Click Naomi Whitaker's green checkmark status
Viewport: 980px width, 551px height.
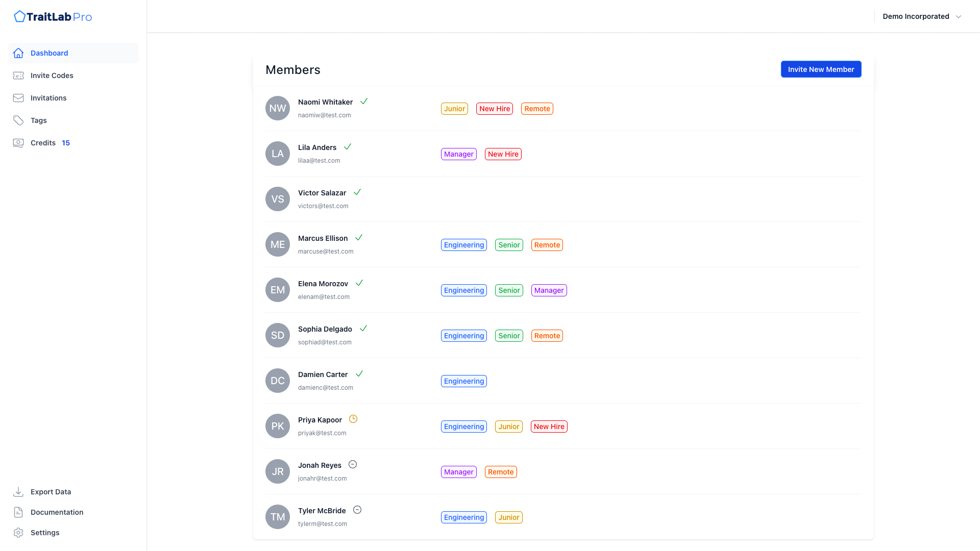(x=364, y=102)
